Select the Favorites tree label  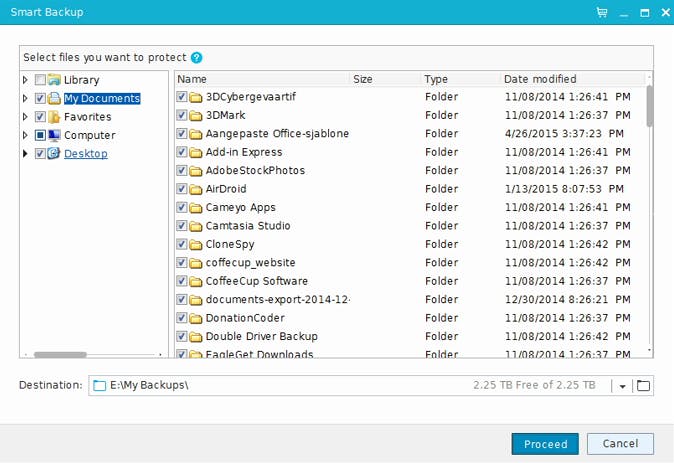88,117
